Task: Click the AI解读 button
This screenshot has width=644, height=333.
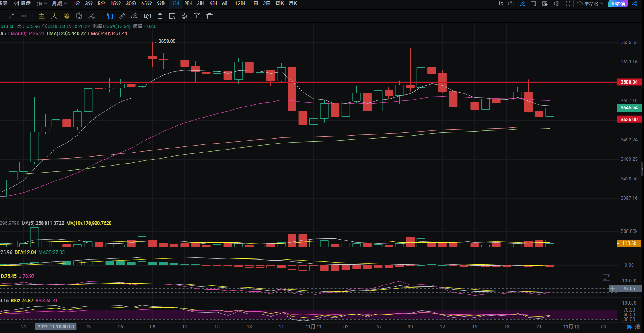Action: click(618, 4)
